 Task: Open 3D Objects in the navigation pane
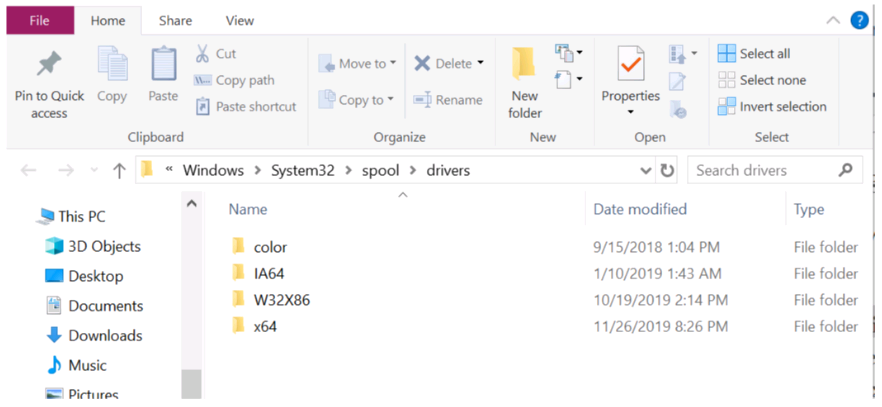pos(92,246)
